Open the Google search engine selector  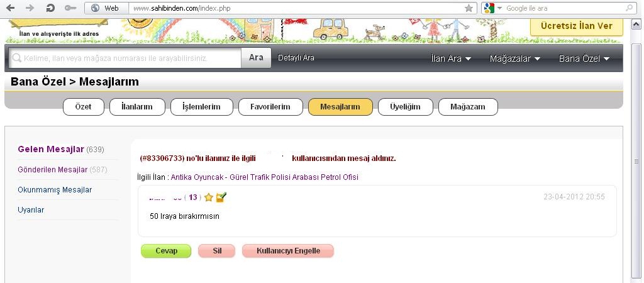click(x=493, y=8)
